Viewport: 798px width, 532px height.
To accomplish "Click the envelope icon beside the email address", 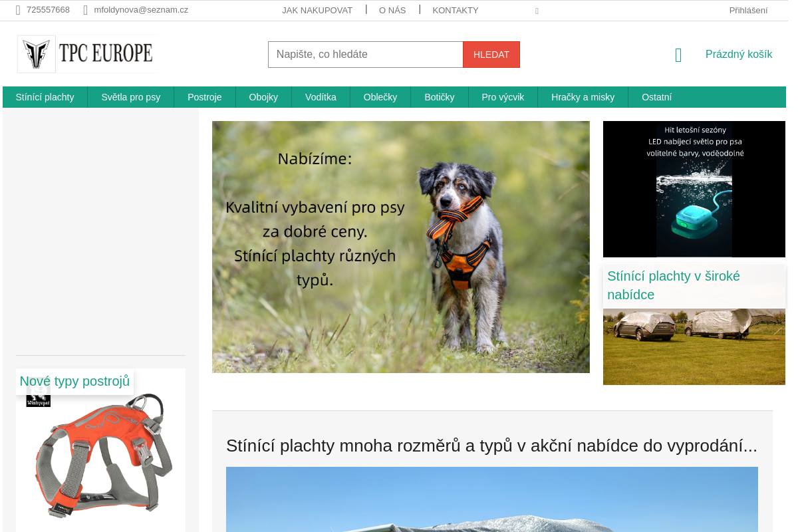I will 86,10.
